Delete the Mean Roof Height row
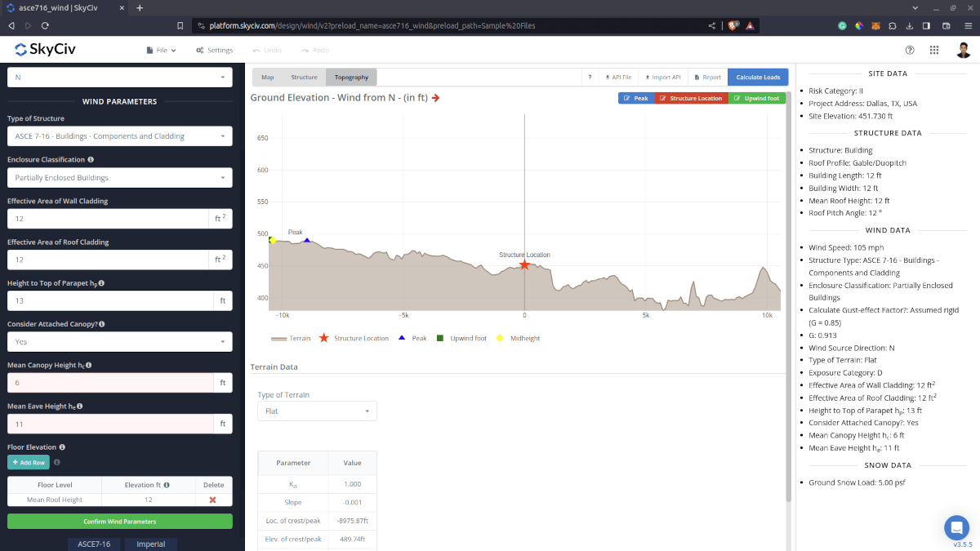This screenshot has width=980, height=551. click(212, 500)
